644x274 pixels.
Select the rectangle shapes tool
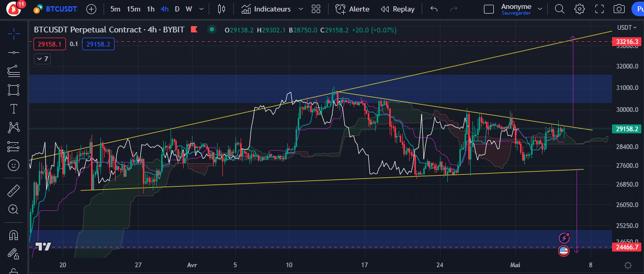click(x=14, y=89)
